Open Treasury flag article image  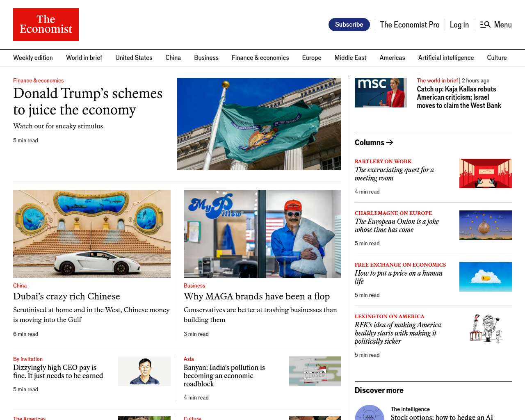point(259,124)
